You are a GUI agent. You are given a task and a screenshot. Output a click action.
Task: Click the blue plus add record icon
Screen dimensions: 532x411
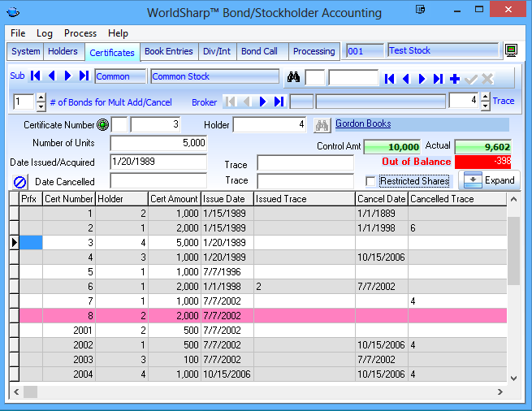pos(455,79)
